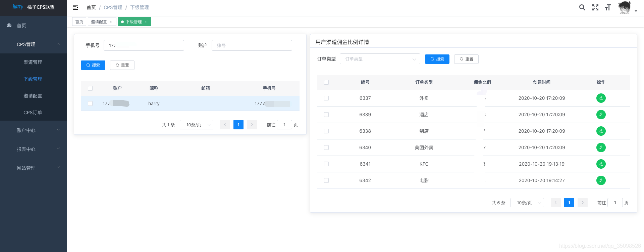Viewport: 644px width, 252px height.
Task: Select all rows in commission table
Action: point(326,82)
